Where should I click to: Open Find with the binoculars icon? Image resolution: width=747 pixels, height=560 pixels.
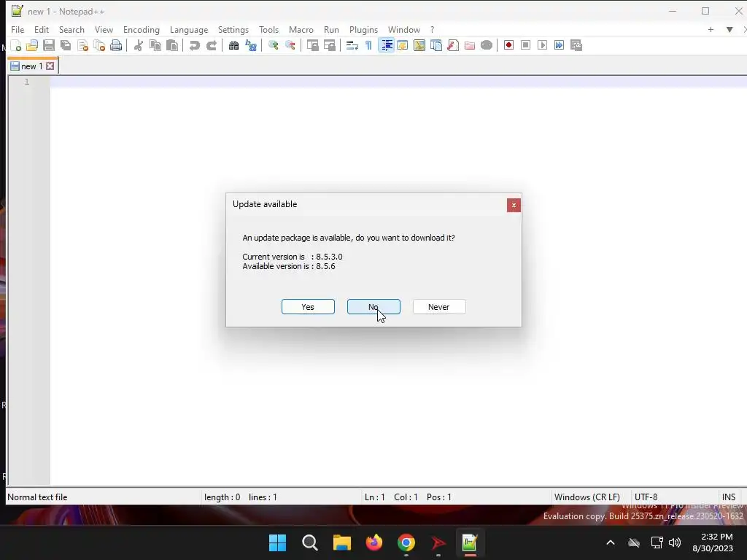pyautogui.click(x=233, y=45)
